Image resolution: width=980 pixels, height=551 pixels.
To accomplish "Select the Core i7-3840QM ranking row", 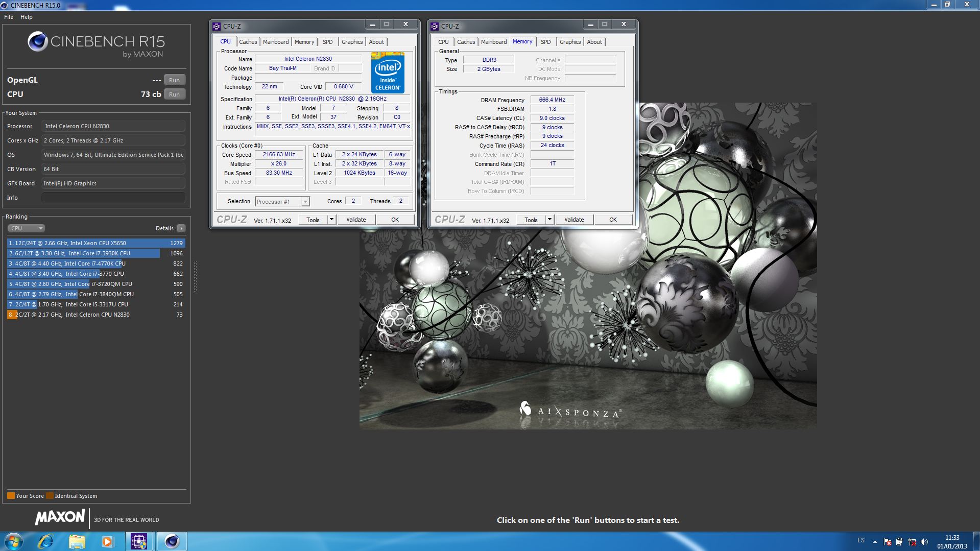I will tap(96, 294).
